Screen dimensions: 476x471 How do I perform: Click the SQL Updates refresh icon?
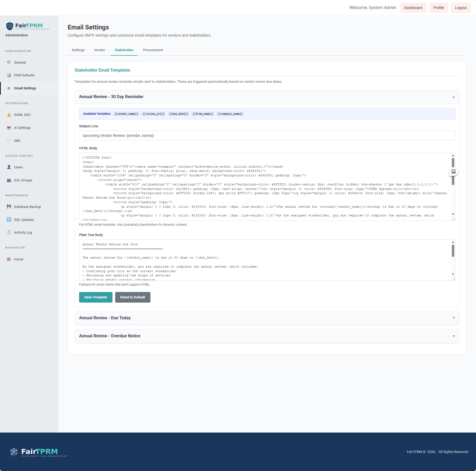point(9,220)
